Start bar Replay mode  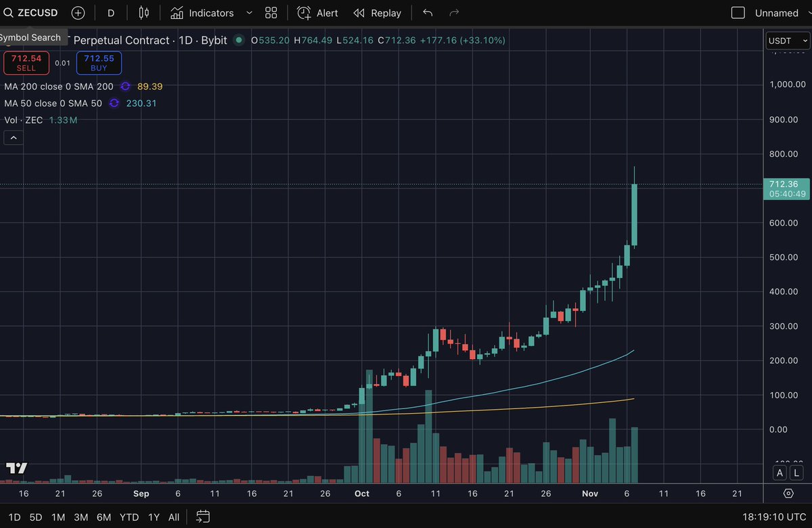(378, 13)
